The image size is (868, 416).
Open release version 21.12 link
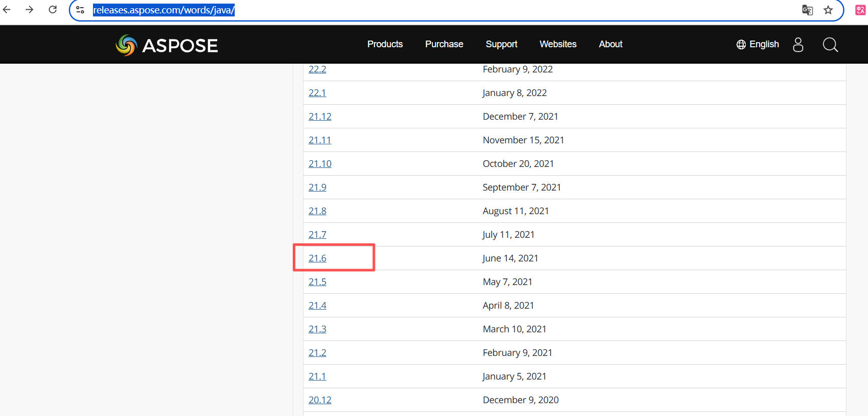(x=320, y=117)
